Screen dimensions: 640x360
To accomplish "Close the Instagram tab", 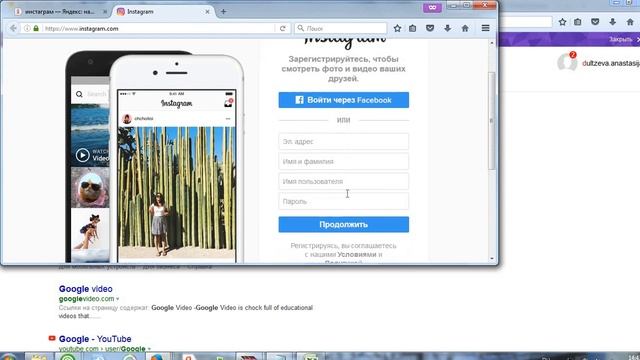I will pyautogui.click(x=207, y=12).
